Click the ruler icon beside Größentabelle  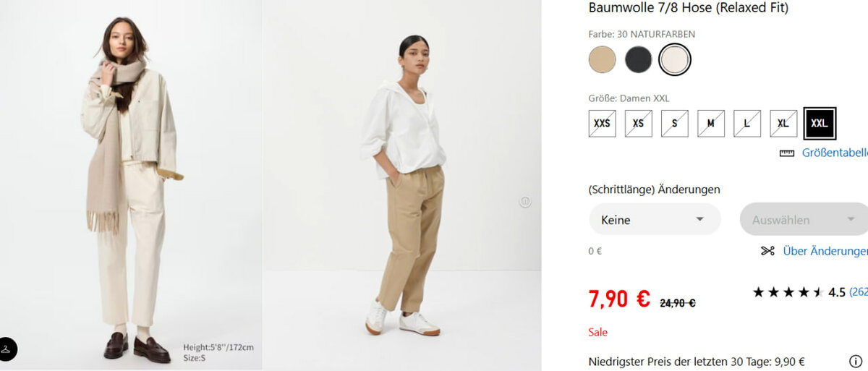(787, 153)
